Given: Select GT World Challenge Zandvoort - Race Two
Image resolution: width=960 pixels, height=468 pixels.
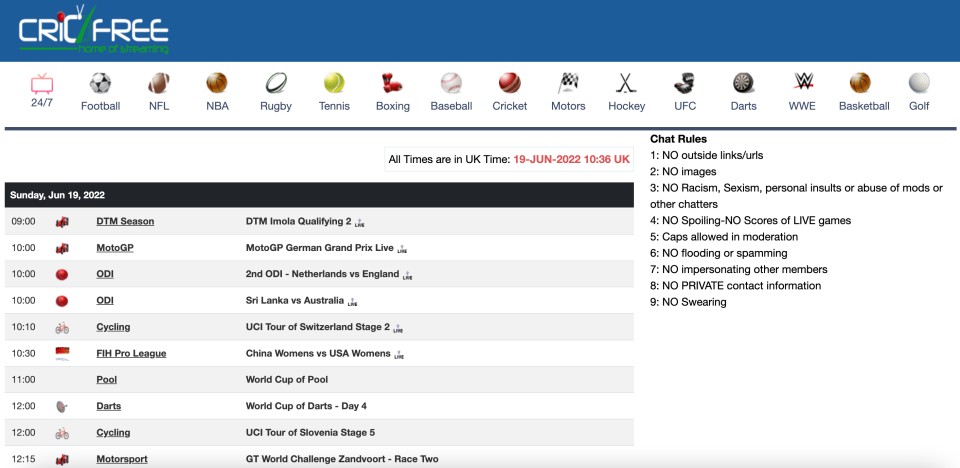Looking at the screenshot, I should pyautogui.click(x=342, y=459).
